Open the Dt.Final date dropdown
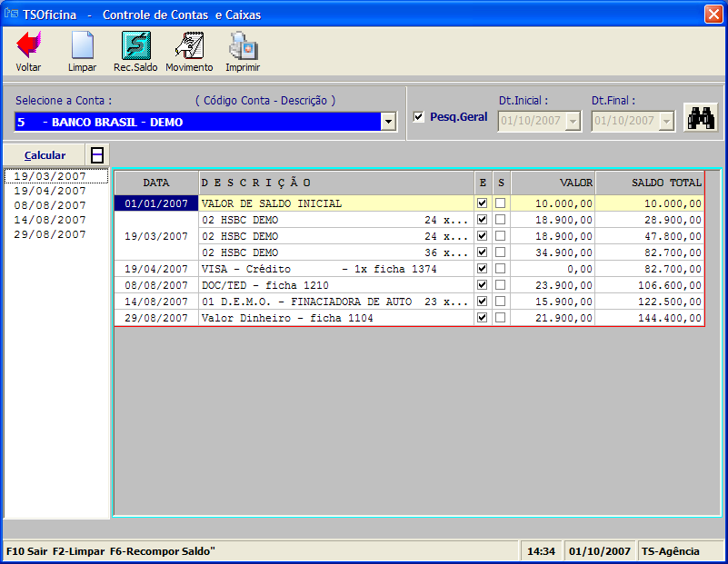 tap(667, 122)
